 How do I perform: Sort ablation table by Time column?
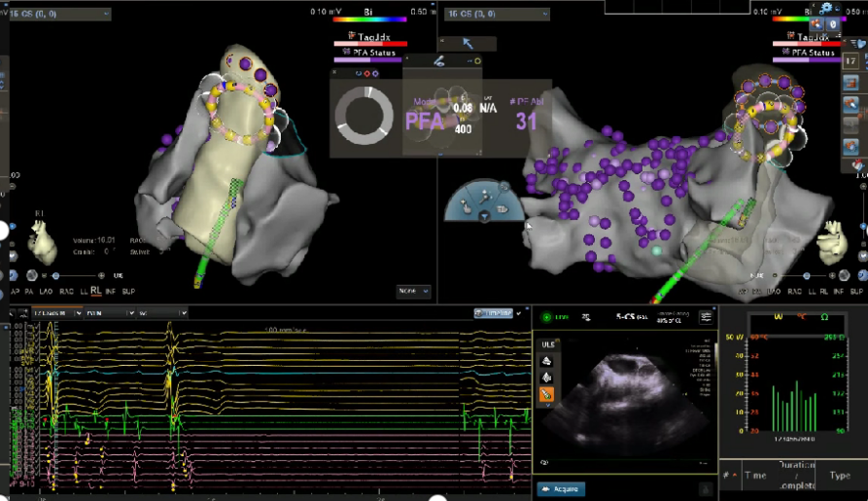[x=755, y=475]
